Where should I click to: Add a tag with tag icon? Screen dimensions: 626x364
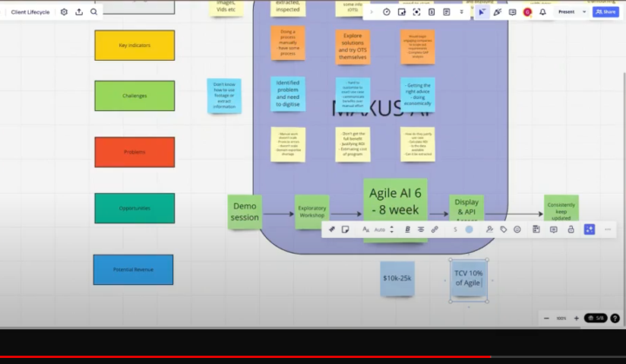point(503,229)
